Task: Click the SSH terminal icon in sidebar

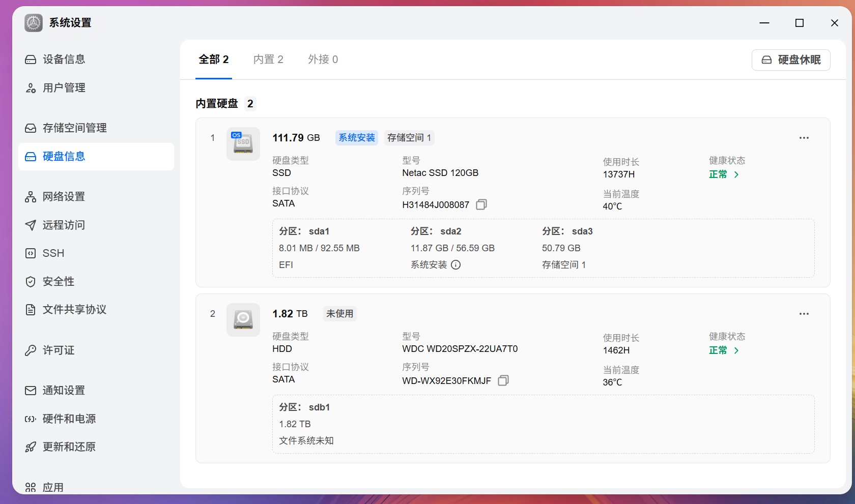Action: (x=31, y=253)
